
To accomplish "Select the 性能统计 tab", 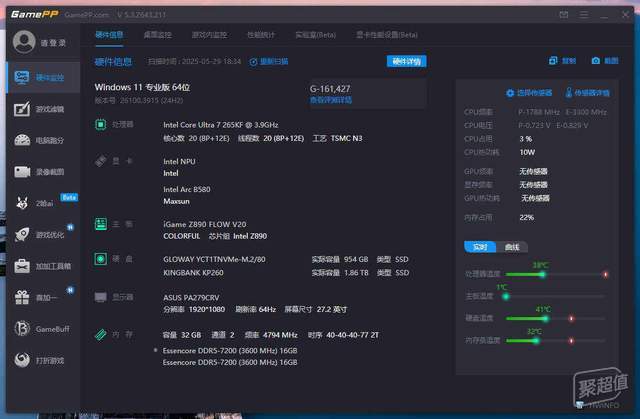I will coord(261,35).
